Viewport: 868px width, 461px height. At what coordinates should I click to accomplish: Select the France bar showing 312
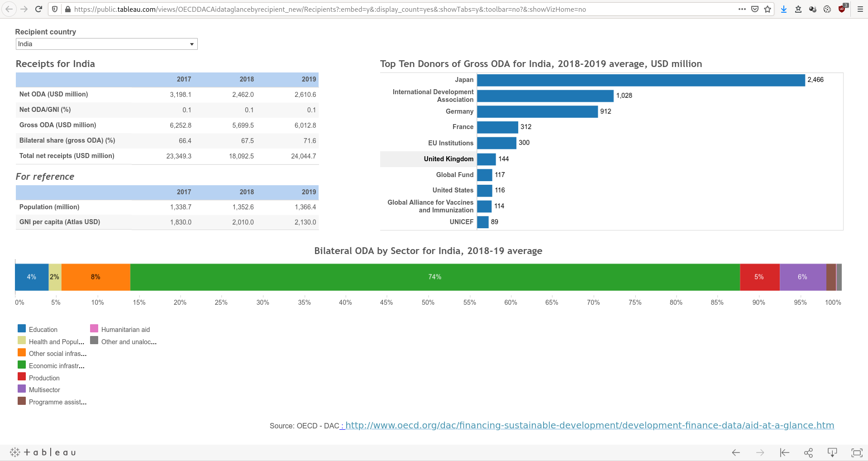(497, 127)
